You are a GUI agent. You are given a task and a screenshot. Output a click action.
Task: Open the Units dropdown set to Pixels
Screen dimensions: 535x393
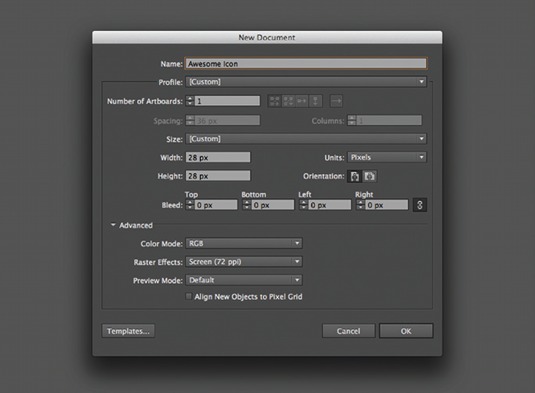point(387,157)
